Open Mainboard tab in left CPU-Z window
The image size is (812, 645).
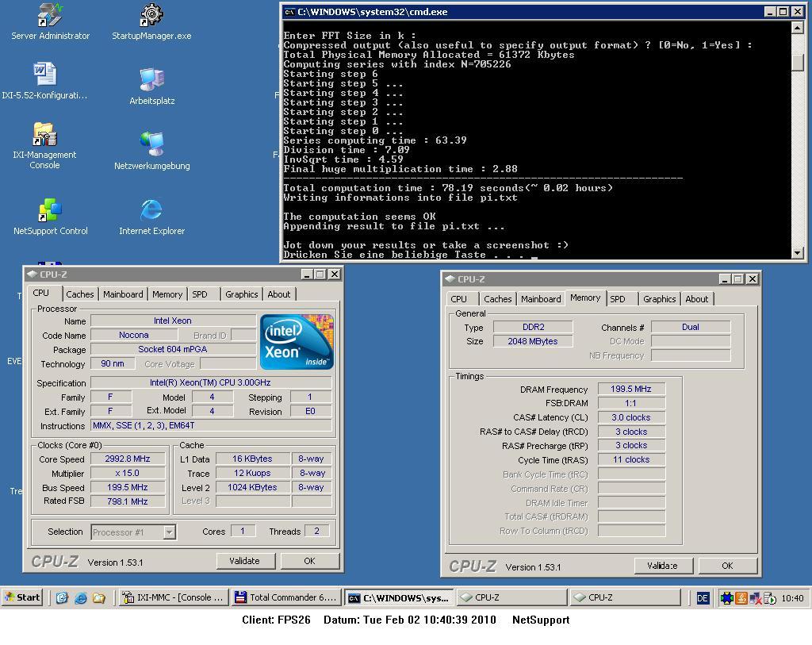coord(123,294)
